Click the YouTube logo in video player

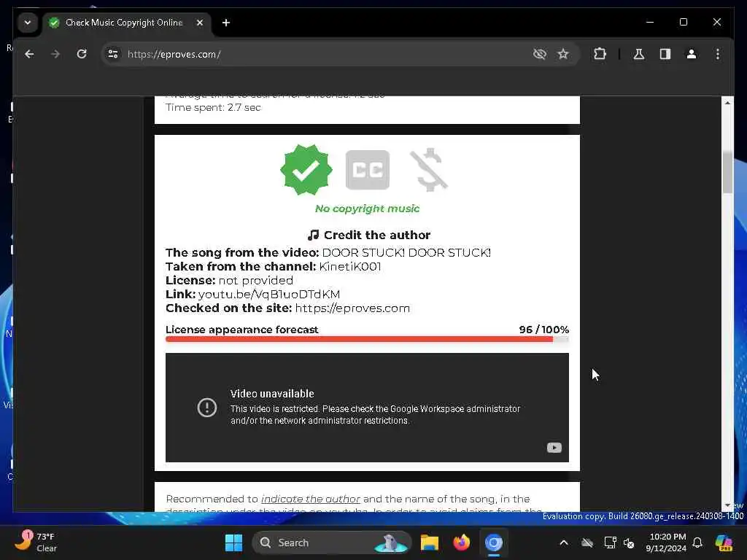coord(554,448)
